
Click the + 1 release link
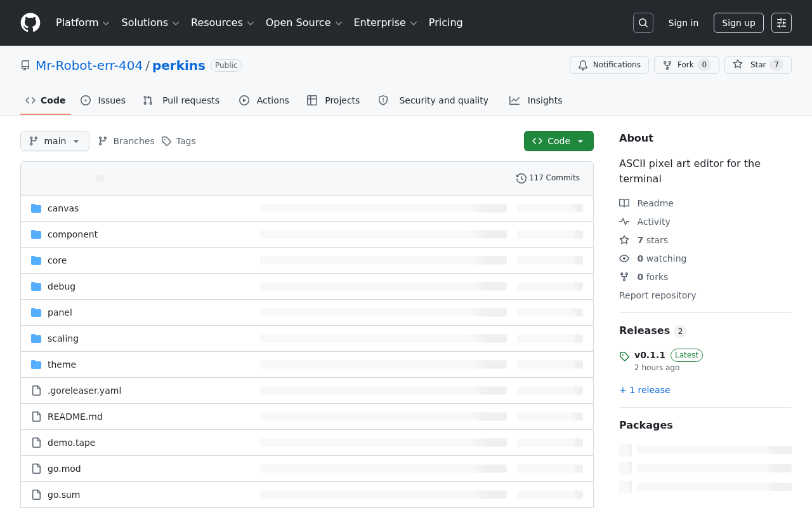coord(645,390)
